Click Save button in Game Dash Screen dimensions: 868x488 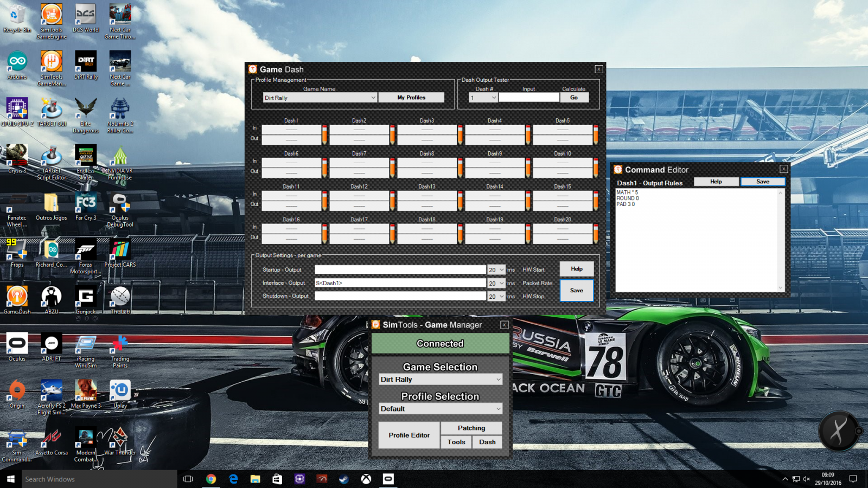tap(577, 291)
